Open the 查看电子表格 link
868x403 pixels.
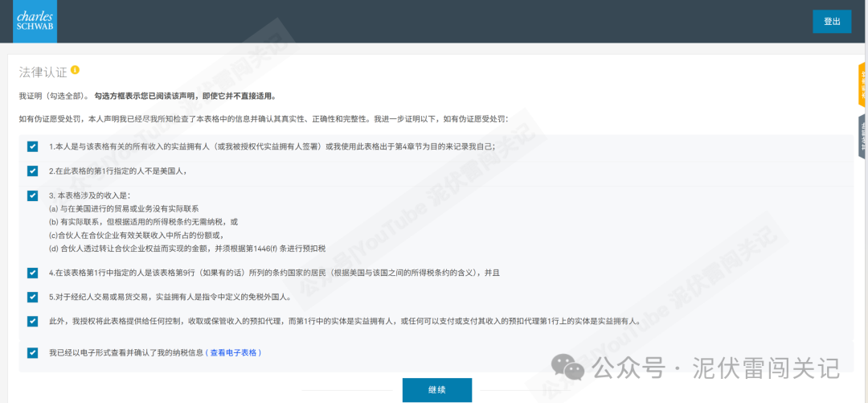(234, 352)
